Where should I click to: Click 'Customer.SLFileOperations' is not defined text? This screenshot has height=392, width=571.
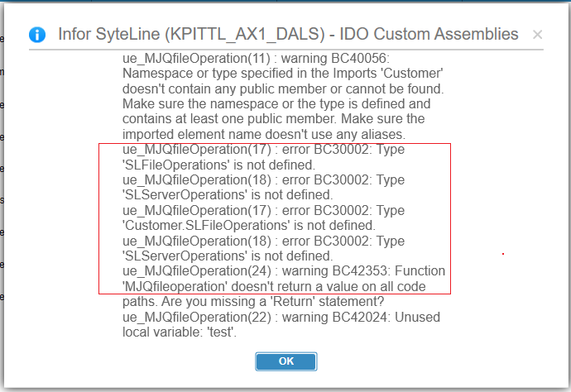pyautogui.click(x=249, y=225)
